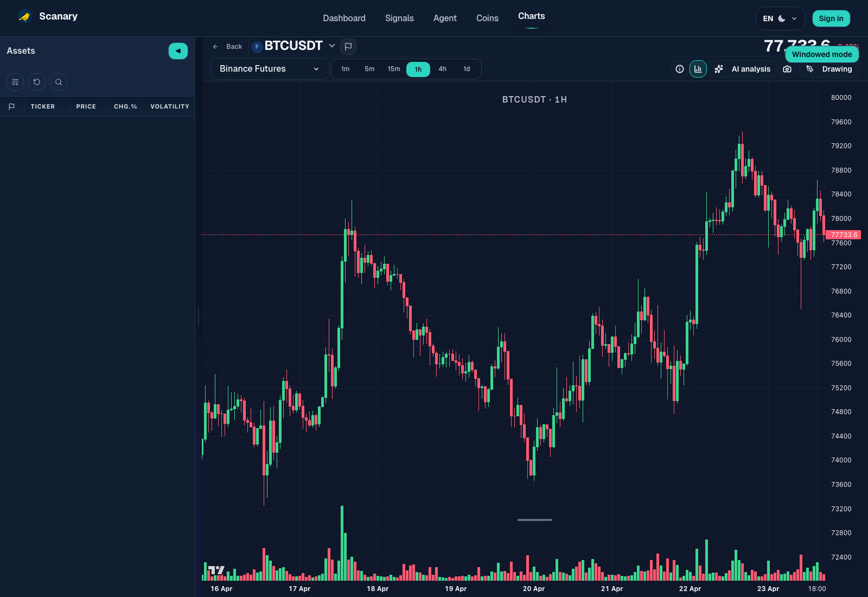Image resolution: width=868 pixels, height=597 pixels.
Task: Launch AI analysis
Action: pyautogui.click(x=744, y=69)
